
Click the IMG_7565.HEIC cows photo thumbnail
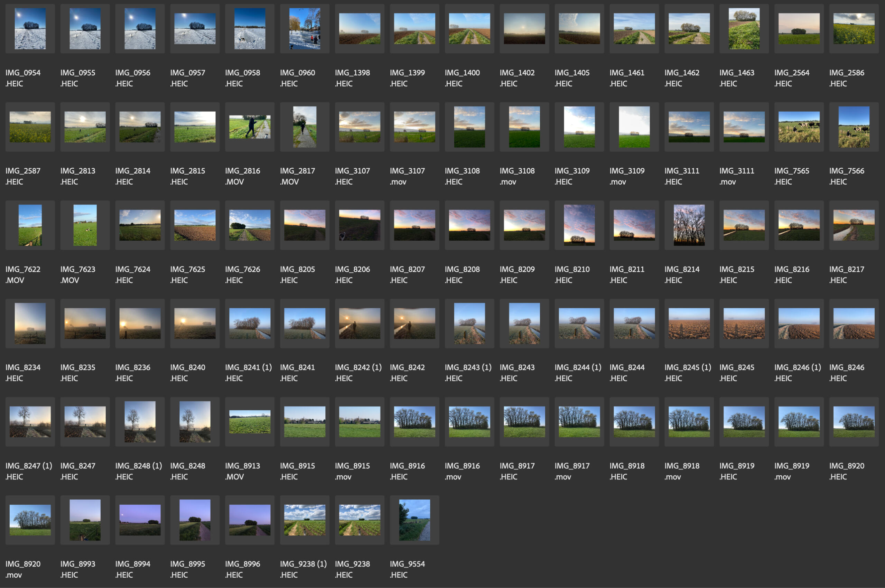point(799,127)
